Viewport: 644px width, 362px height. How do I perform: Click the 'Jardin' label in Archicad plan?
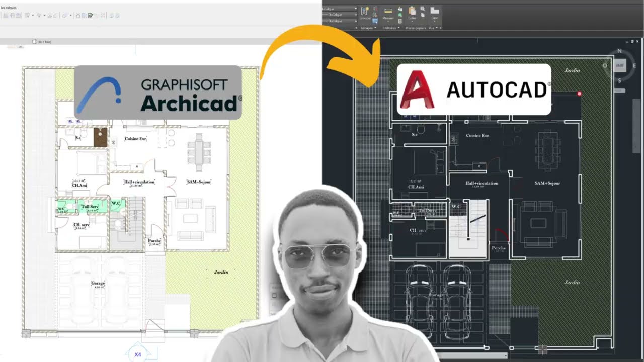click(x=221, y=272)
